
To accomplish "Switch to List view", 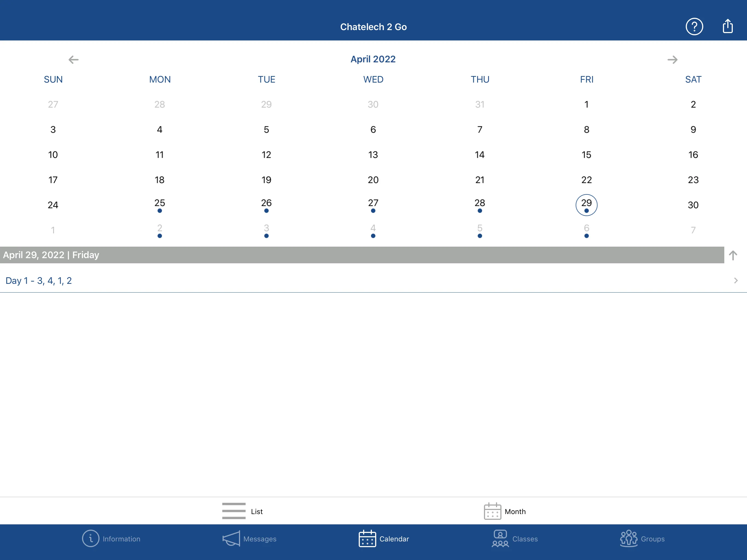I will 242,511.
